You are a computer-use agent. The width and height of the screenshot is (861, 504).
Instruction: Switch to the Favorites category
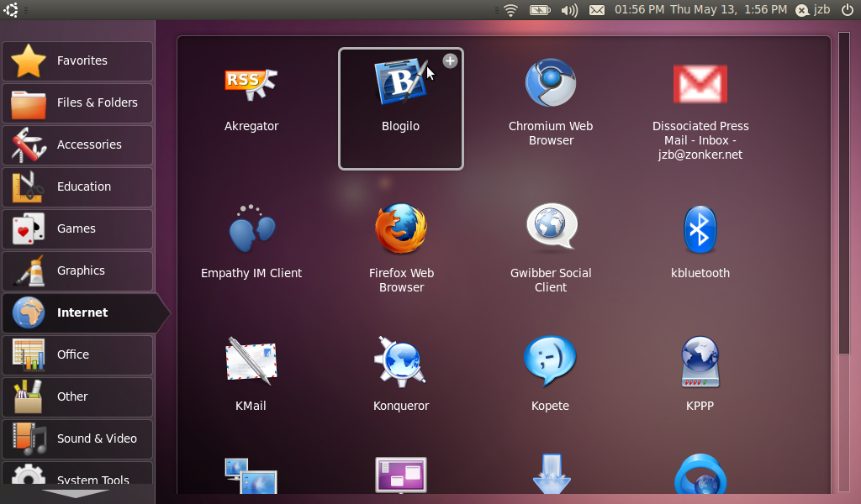pyautogui.click(x=77, y=60)
